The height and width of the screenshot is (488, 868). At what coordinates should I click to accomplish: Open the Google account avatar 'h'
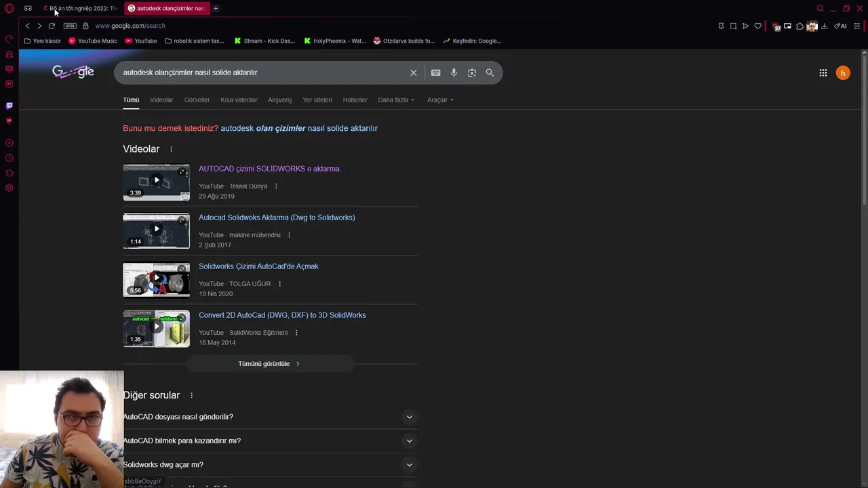[843, 73]
